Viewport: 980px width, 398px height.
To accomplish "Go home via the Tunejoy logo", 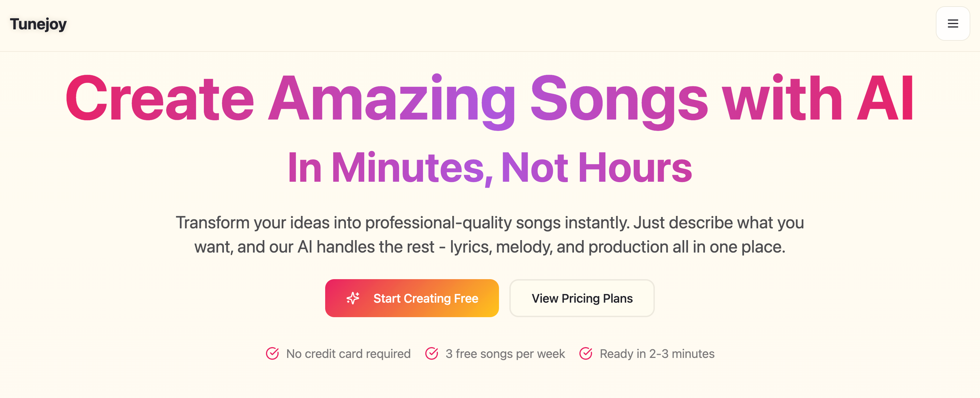I will click(38, 24).
